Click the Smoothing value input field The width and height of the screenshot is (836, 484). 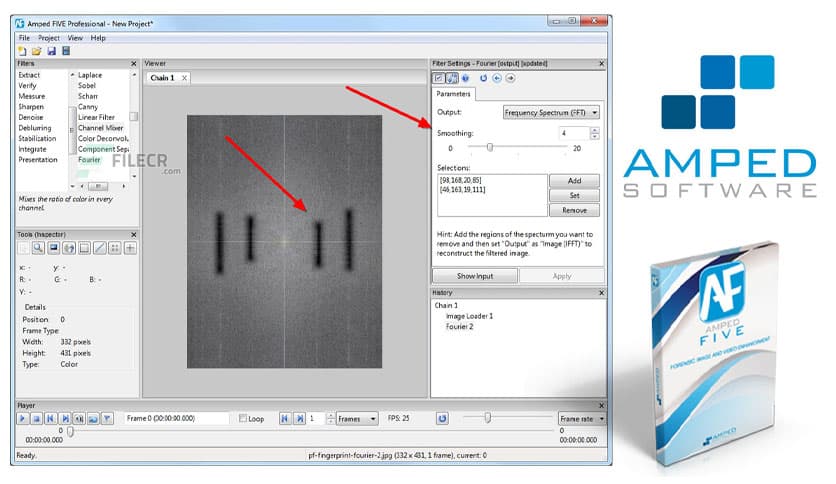click(574, 133)
